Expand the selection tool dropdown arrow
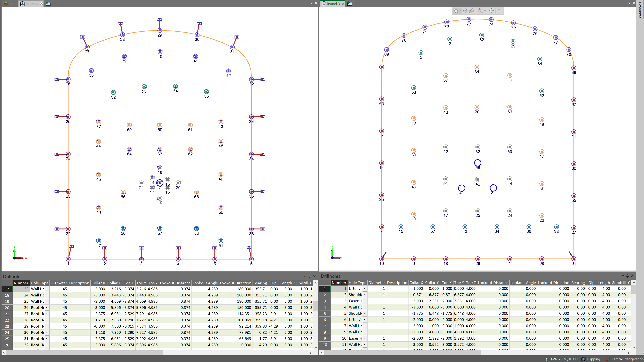 click(460, 11)
